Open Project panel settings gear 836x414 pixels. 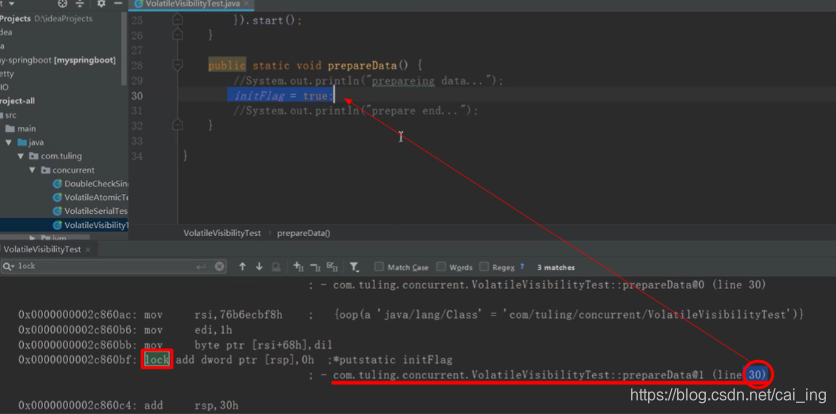[101, 4]
